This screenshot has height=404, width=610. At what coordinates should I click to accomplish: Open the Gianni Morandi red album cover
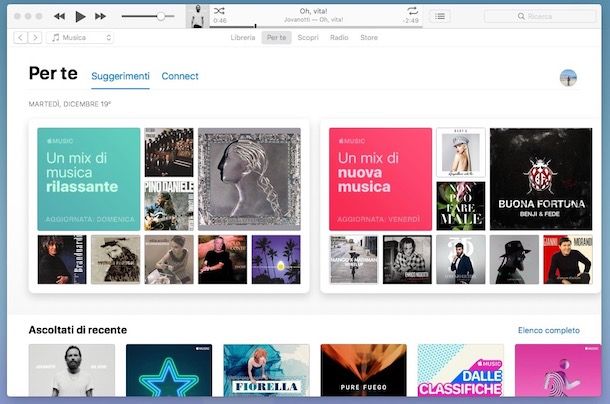(568, 259)
